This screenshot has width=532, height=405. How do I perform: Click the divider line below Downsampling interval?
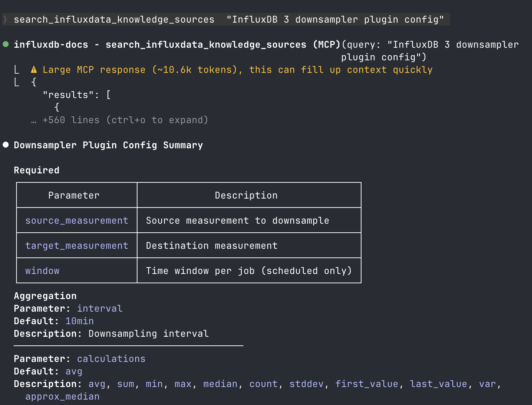(x=128, y=346)
